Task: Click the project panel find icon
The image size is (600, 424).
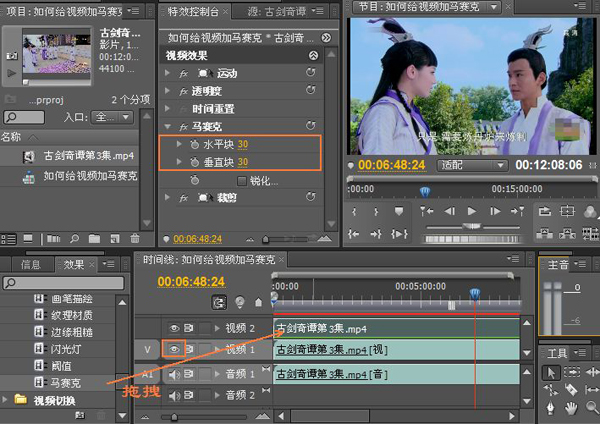Action: 74,239
